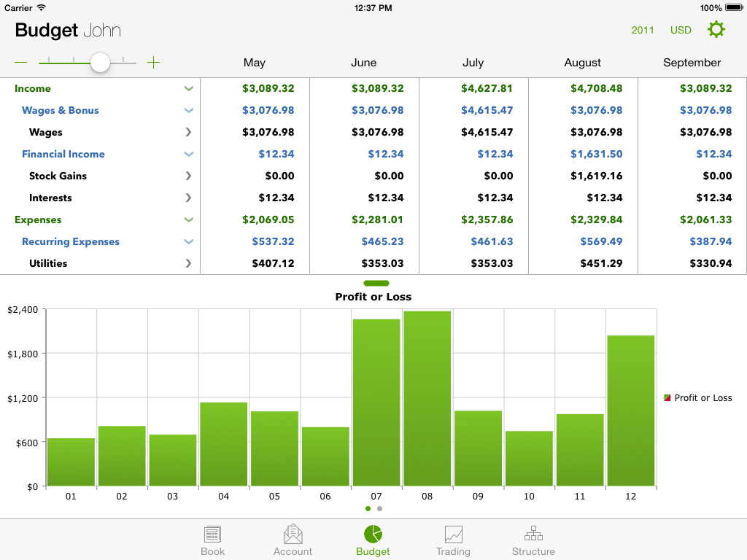Collapse the Financial Income group
Viewport: 747px width, 560px height.
(189, 155)
